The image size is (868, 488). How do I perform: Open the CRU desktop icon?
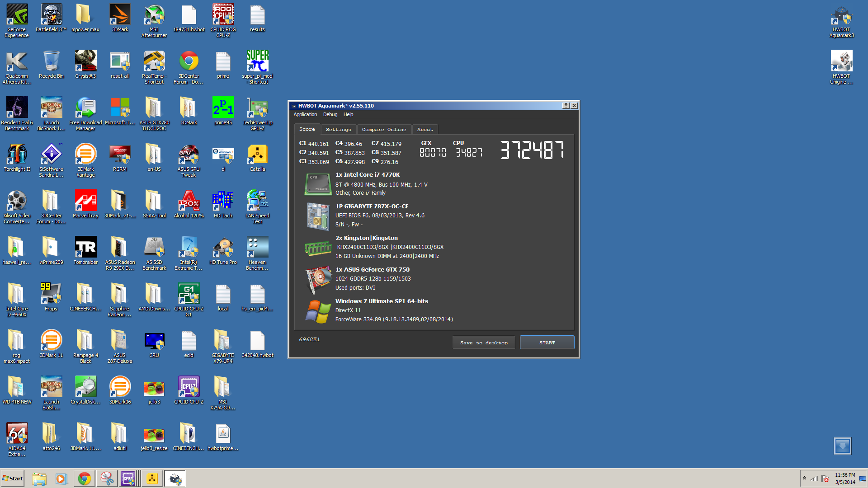(154, 343)
